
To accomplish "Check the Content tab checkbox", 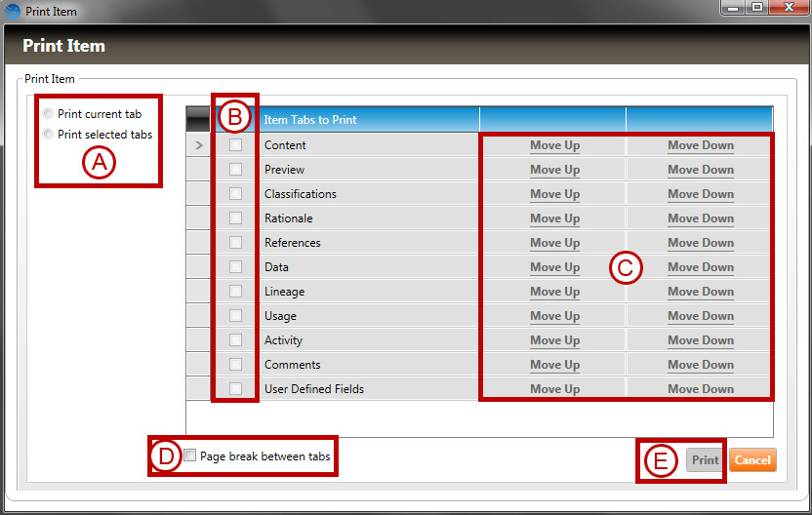I will click(235, 145).
